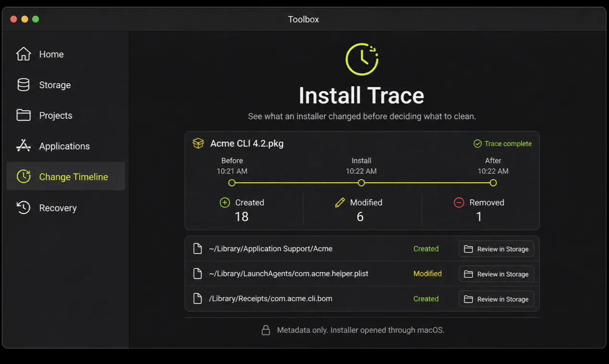Screen dimensions: 609x364
Task: Click the Change Timeline clock icon
Action: click(x=23, y=177)
